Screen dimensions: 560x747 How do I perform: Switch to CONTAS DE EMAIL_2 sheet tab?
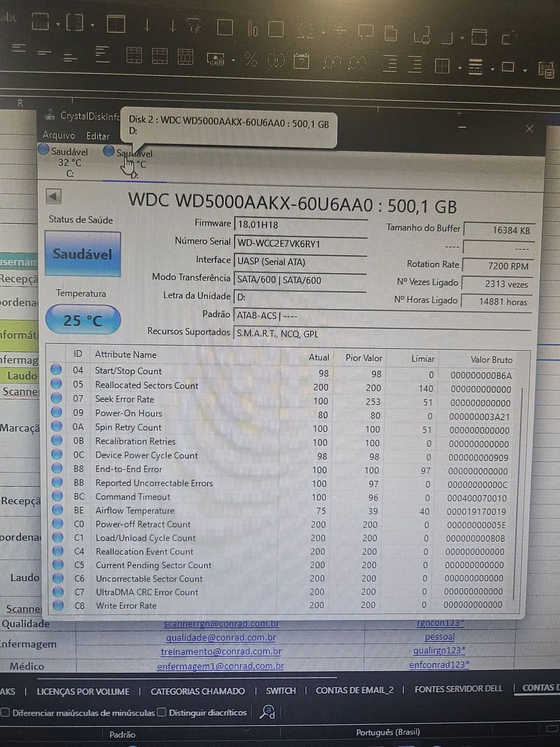point(355,690)
